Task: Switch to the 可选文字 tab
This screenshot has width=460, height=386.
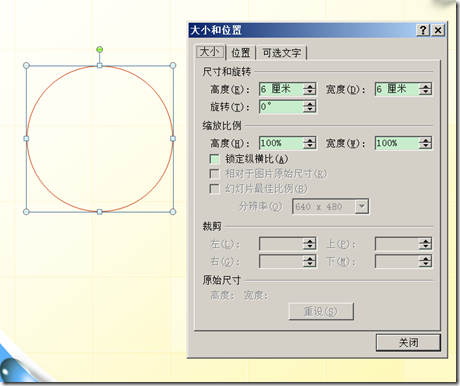Action: pos(282,52)
